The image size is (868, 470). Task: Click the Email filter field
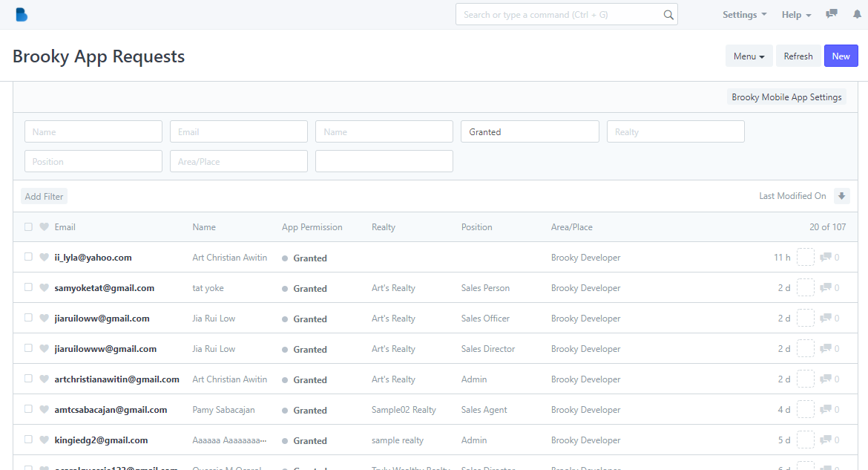click(x=239, y=132)
